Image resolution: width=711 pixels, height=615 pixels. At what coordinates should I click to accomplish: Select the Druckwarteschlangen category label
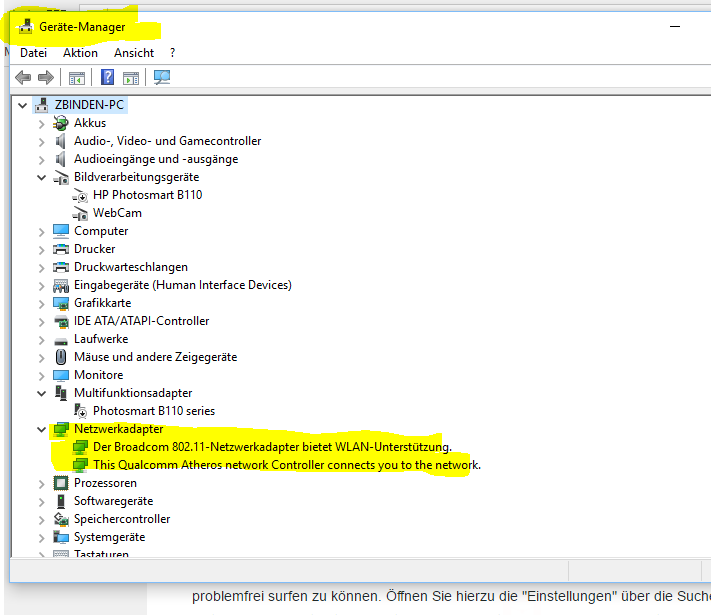click(131, 267)
